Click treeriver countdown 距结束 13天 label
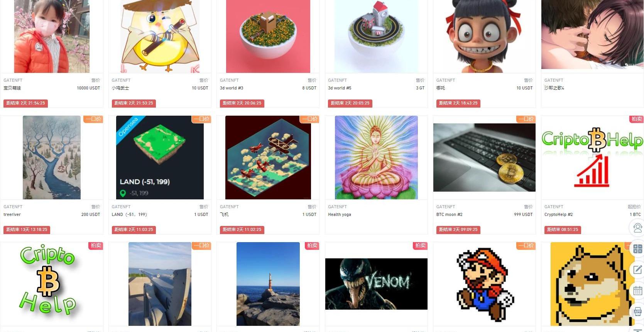The height and width of the screenshot is (332, 644). pos(27,229)
